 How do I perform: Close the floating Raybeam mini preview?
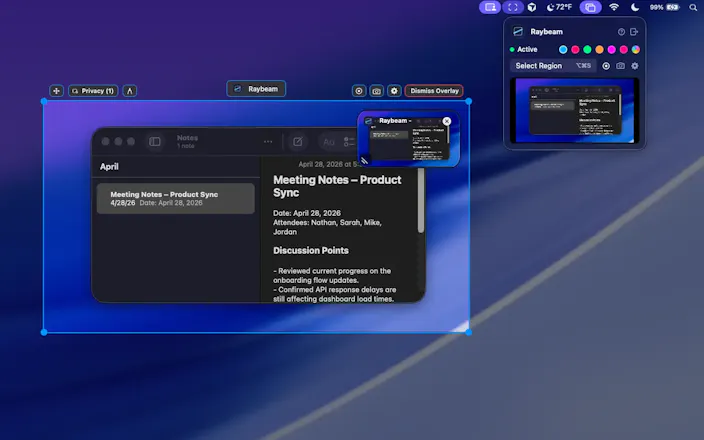click(446, 121)
